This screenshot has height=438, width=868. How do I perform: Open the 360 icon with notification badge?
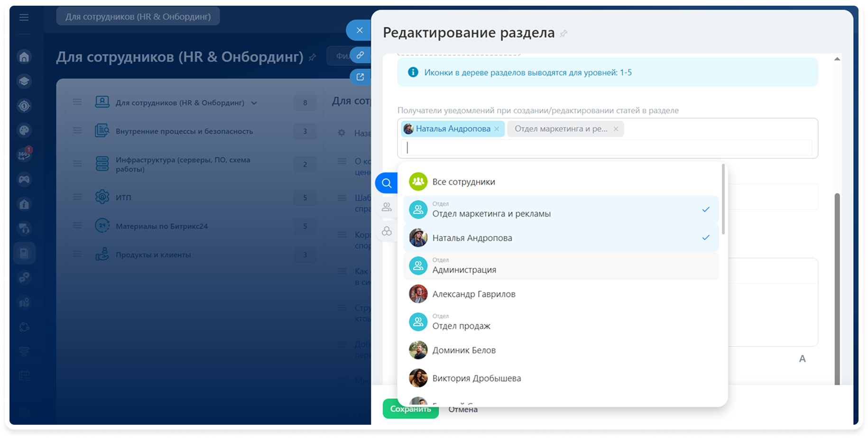coord(24,155)
